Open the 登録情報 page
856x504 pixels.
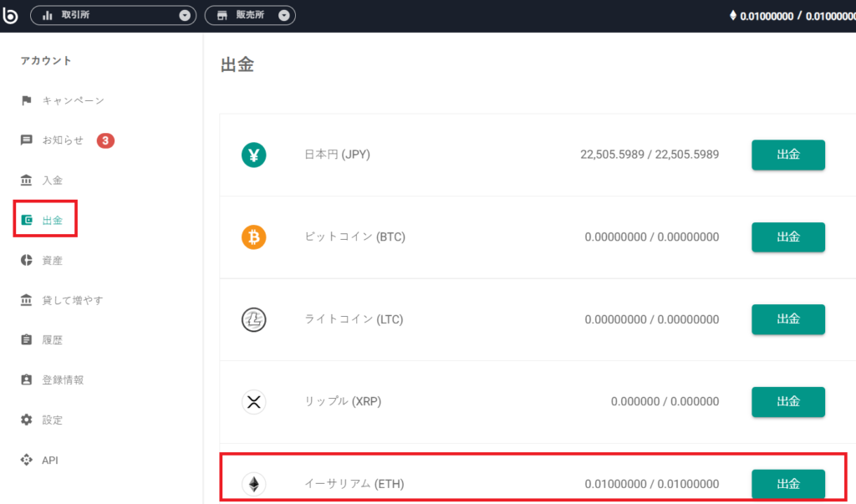(63, 380)
